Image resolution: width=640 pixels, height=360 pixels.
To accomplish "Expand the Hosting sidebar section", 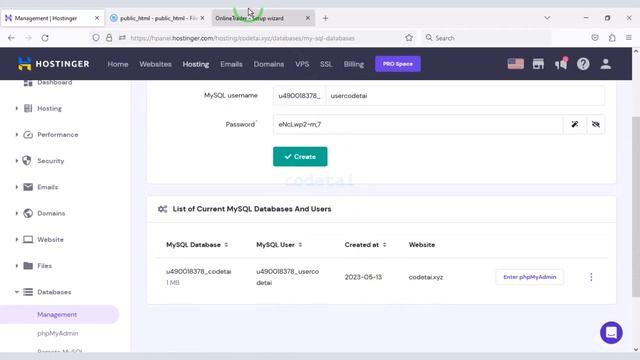I will 17,108.
